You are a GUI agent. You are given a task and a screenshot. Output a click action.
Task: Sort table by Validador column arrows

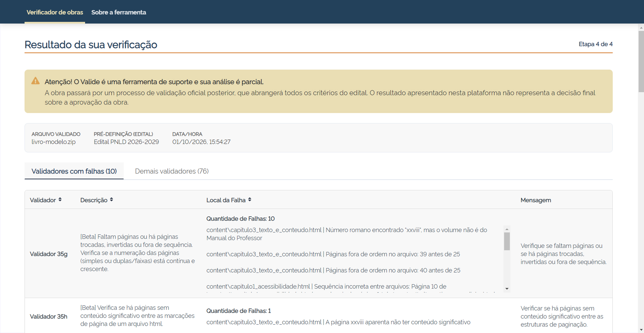(60, 200)
